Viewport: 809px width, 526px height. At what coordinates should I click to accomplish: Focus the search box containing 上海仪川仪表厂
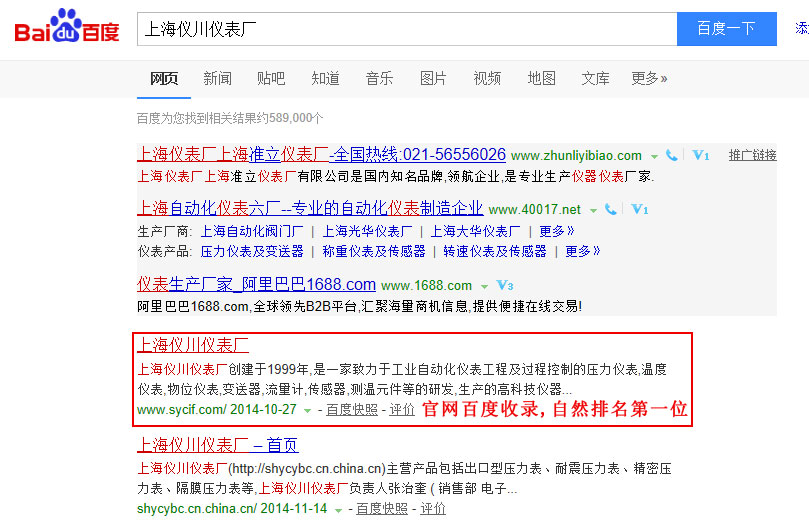pyautogui.click(x=407, y=29)
